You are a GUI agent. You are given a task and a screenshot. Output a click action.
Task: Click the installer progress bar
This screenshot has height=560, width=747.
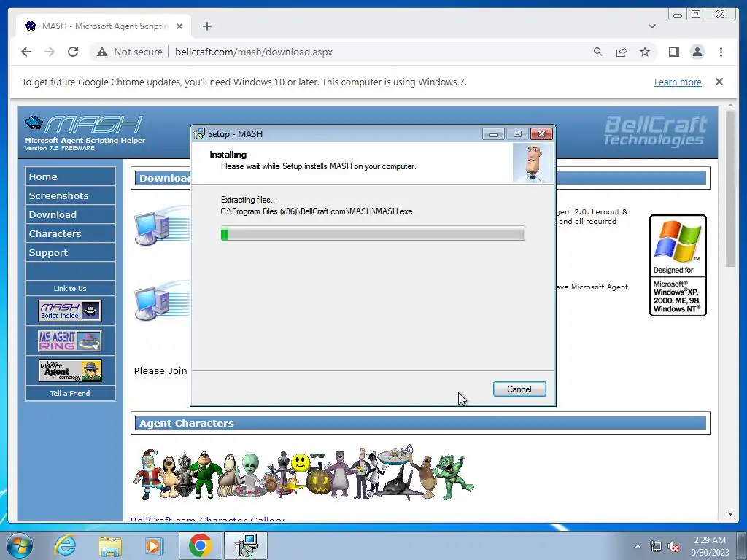pos(373,233)
